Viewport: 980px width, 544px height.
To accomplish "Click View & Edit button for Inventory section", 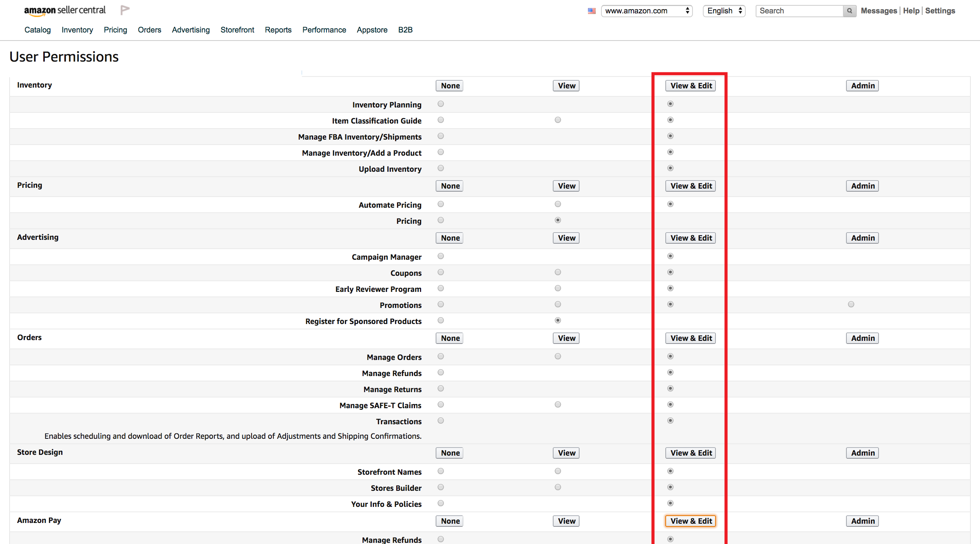I will (x=691, y=86).
